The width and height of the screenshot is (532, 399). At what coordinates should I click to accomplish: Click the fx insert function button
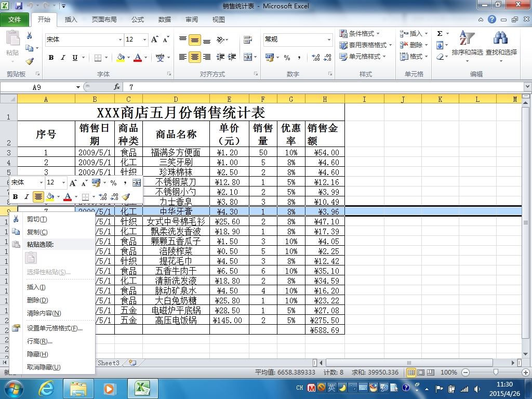coord(117,87)
